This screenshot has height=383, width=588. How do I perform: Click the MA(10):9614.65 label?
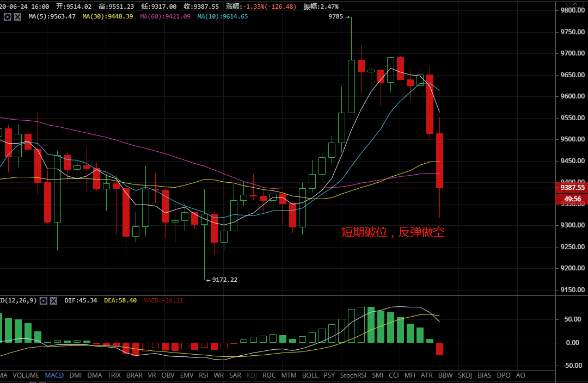click(222, 16)
